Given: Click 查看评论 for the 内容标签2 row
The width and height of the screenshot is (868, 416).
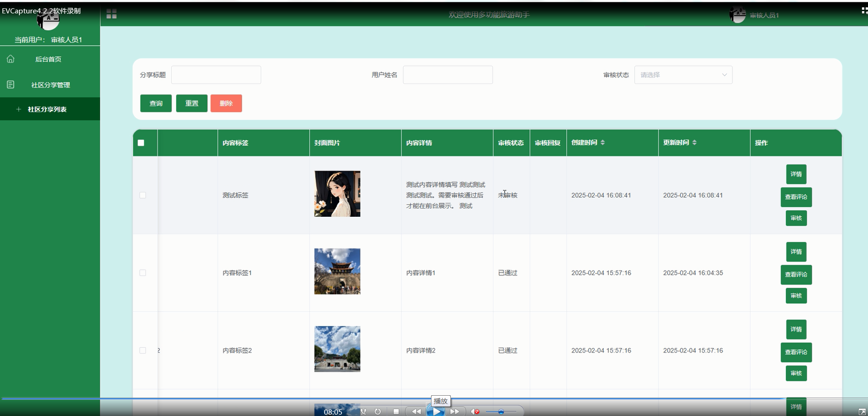Looking at the screenshot, I should click(x=796, y=352).
